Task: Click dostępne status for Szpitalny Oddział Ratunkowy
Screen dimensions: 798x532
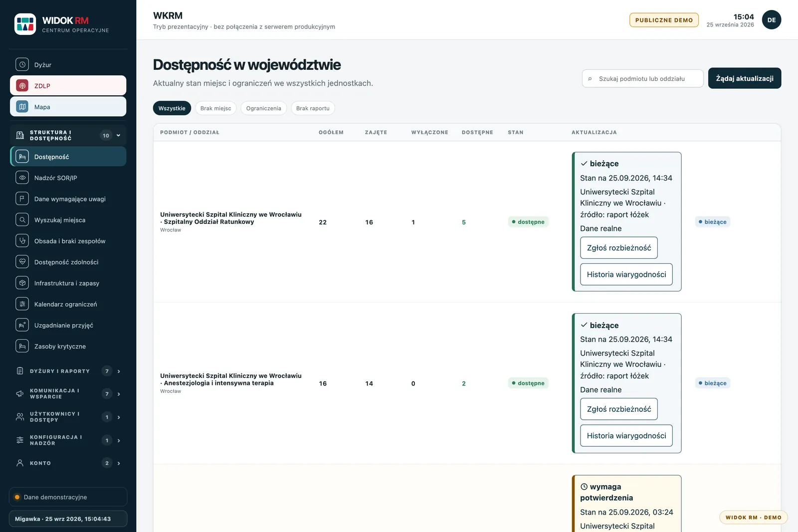Action: 528,222
